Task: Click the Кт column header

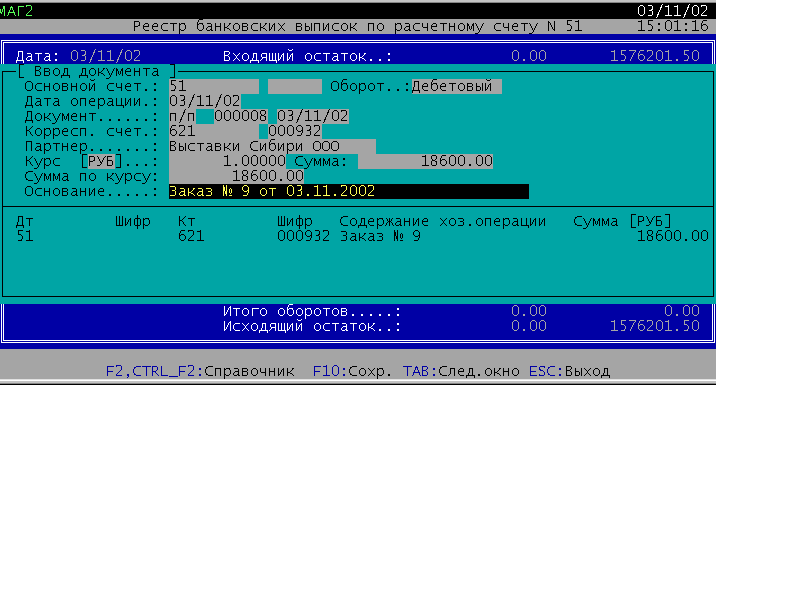Action: [x=186, y=221]
